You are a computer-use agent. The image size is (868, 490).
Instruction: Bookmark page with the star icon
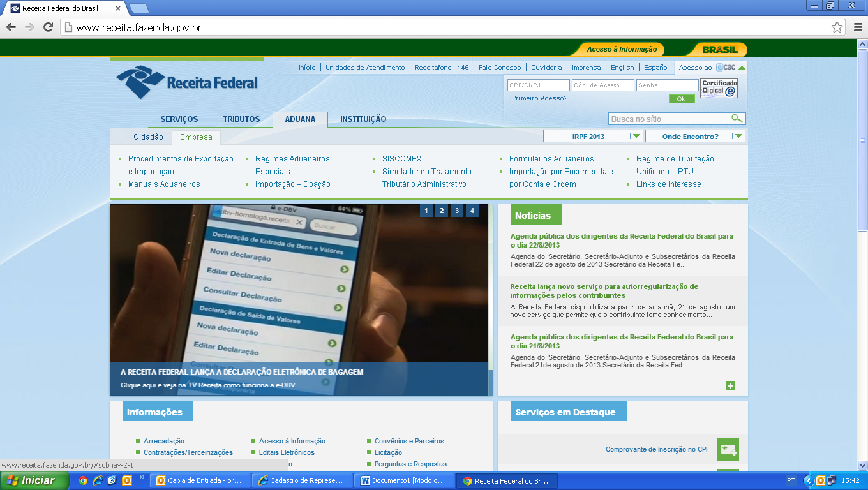[837, 27]
